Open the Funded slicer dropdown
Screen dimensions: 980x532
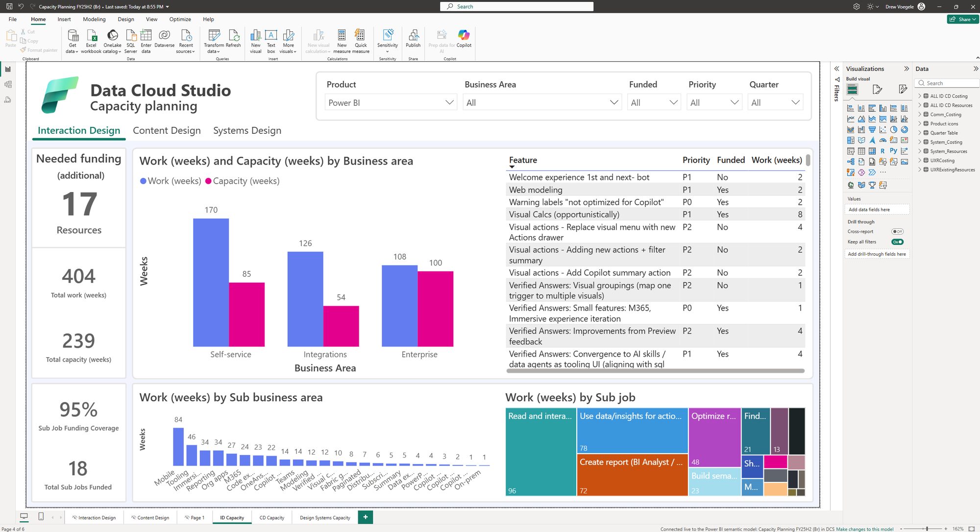pyautogui.click(x=654, y=102)
